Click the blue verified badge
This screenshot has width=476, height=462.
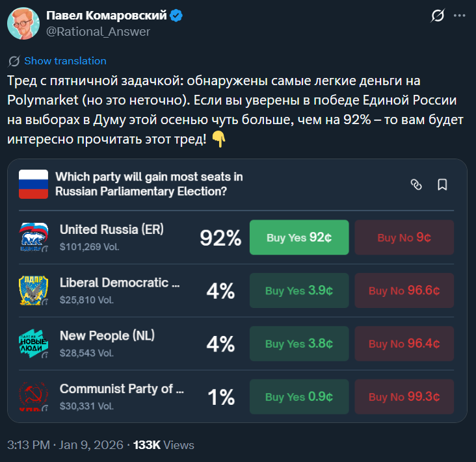(176, 15)
